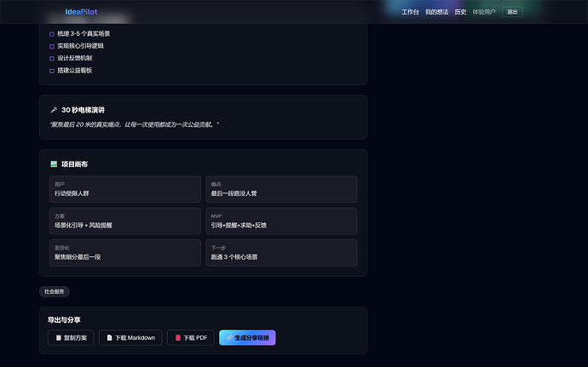Click the 导出与分享 heading
Image resolution: width=588 pixels, height=367 pixels.
pos(64,320)
